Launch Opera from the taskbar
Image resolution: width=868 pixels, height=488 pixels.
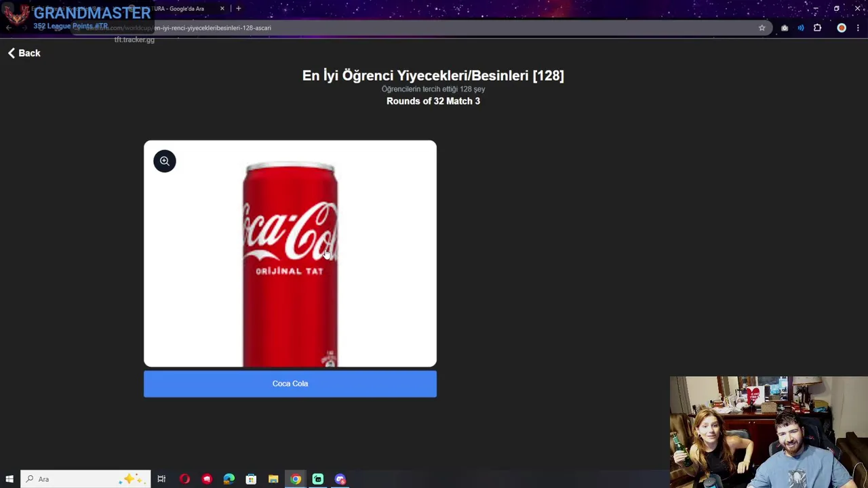point(184,479)
